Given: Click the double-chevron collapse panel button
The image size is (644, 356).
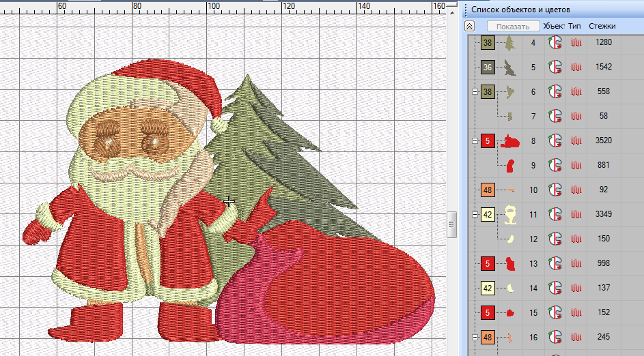Looking at the screenshot, I should click(469, 26).
